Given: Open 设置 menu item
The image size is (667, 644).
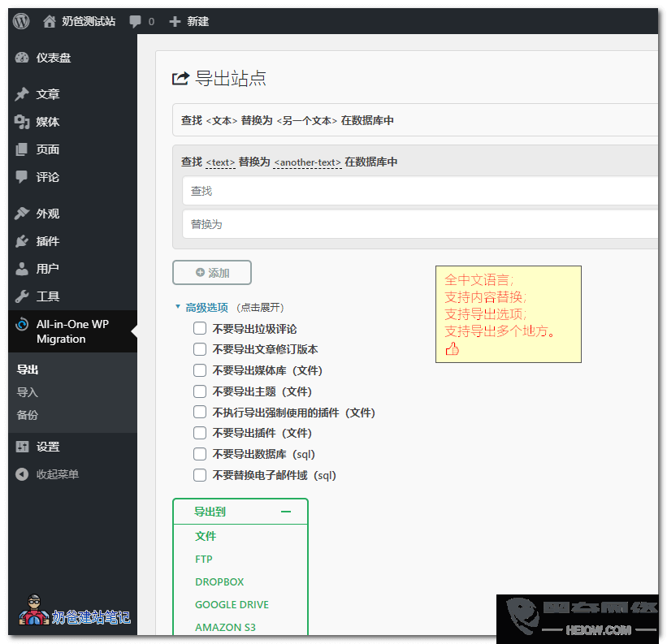Looking at the screenshot, I should (48, 447).
